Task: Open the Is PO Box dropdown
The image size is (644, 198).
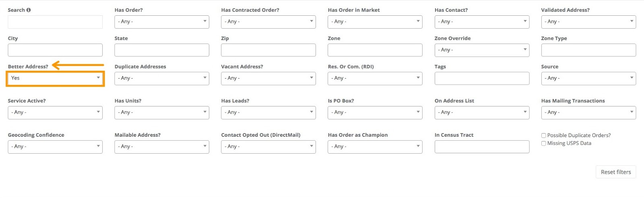Action: click(375, 113)
